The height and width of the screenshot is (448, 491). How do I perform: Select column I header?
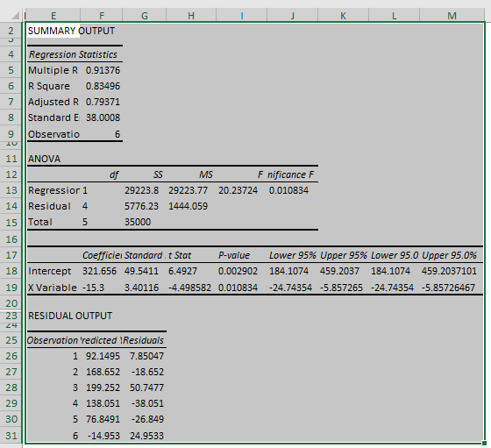tap(242, 15)
